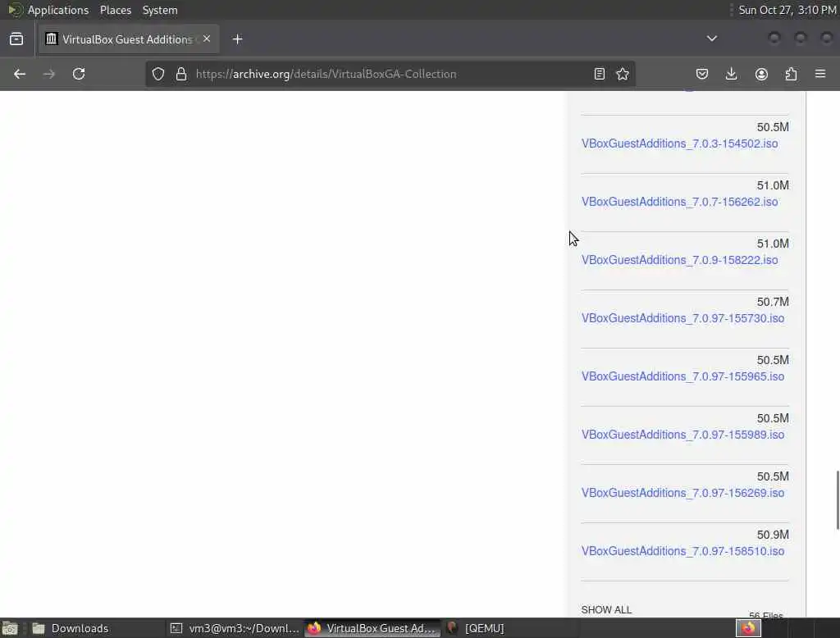This screenshot has height=638, width=840.
Task: Download VBoxGuestAdditions_7.0.97-155730.iso
Action: click(x=682, y=318)
